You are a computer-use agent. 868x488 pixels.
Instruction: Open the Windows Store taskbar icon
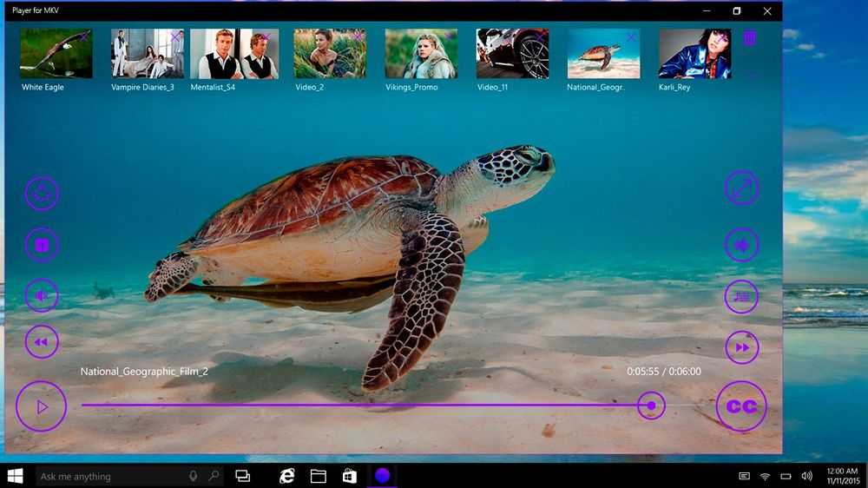point(349,476)
